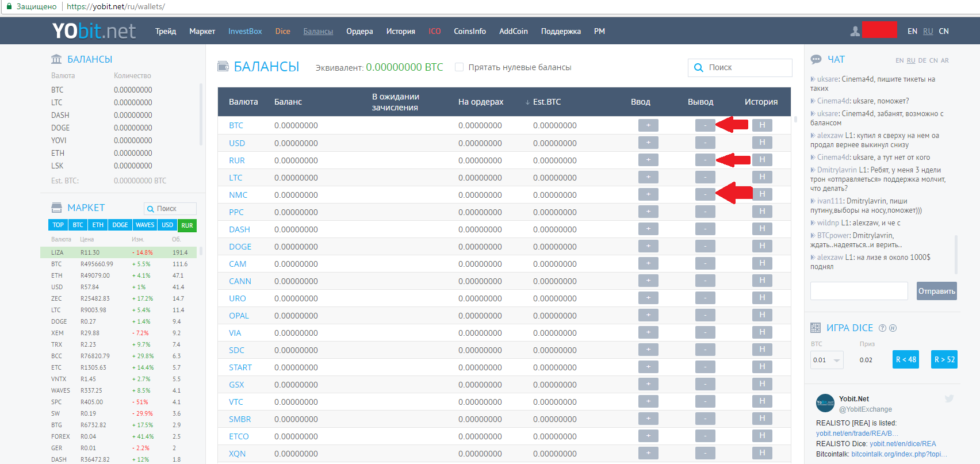This screenshot has width=980, height=464.
Task: Switch site language to EN in header
Action: click(x=913, y=31)
